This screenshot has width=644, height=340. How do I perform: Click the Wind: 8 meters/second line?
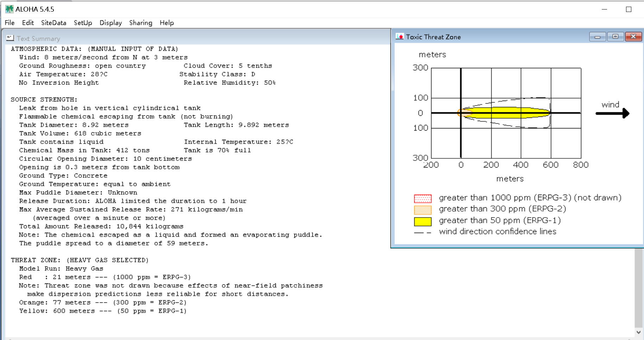point(103,57)
